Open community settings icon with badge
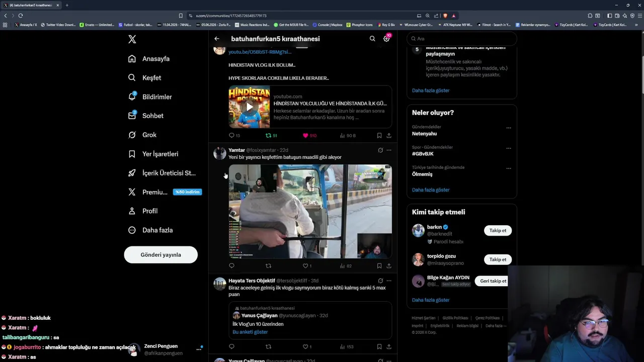 [386, 39]
